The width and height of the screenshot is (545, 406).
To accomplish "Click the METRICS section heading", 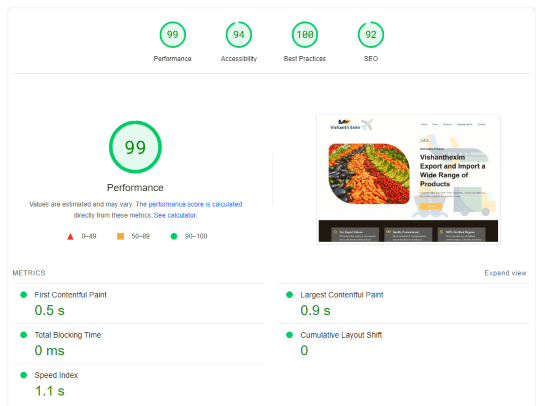I will [x=29, y=273].
